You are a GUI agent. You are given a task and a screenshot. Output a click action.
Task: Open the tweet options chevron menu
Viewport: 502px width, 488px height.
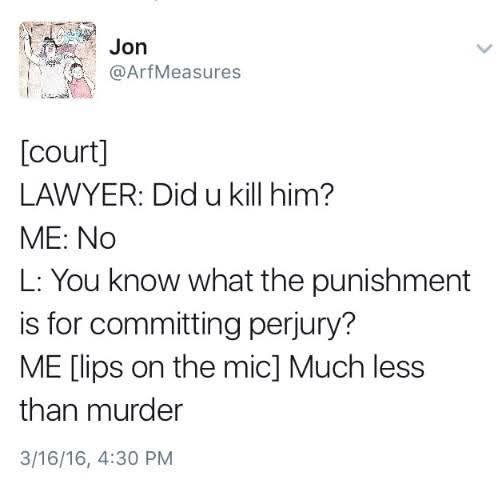483,49
